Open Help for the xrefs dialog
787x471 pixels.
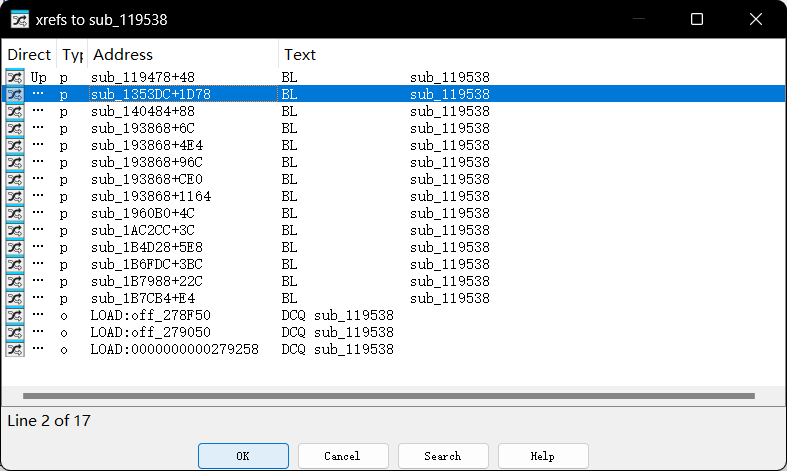pos(543,456)
